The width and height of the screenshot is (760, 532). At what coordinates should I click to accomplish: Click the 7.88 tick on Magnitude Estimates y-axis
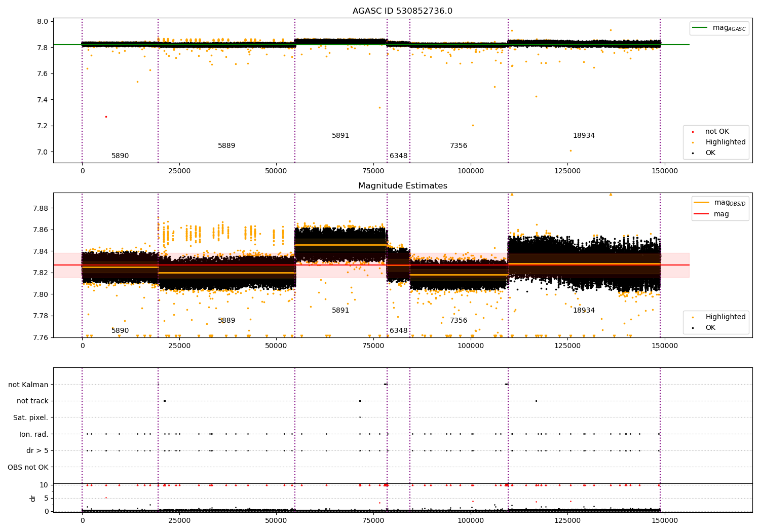click(41, 208)
